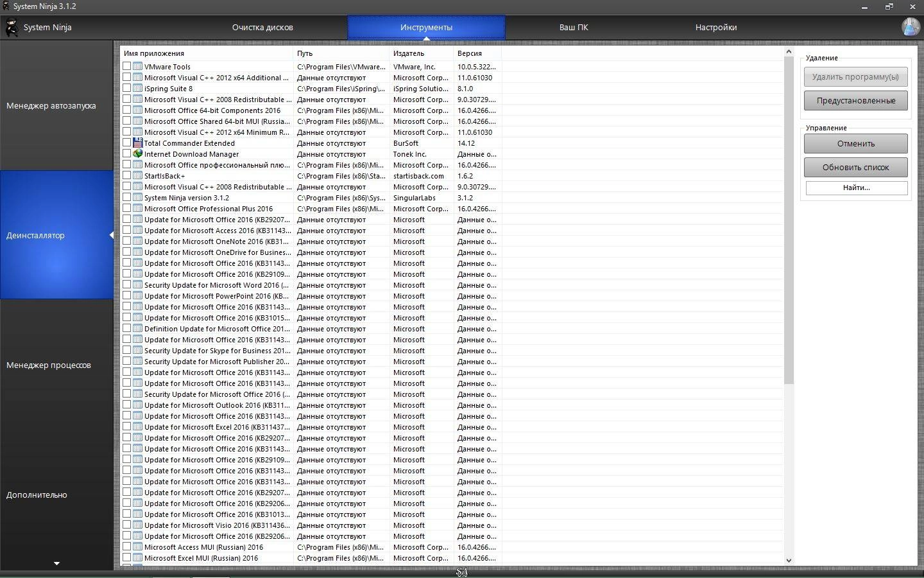
Task: Select Update for Microsoft OneNote 2016 row
Action: (x=452, y=241)
